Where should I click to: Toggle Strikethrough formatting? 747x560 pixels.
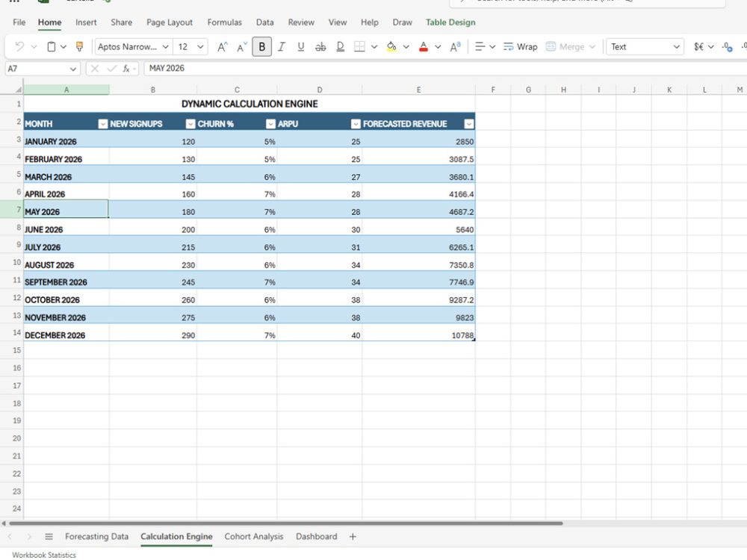click(320, 46)
